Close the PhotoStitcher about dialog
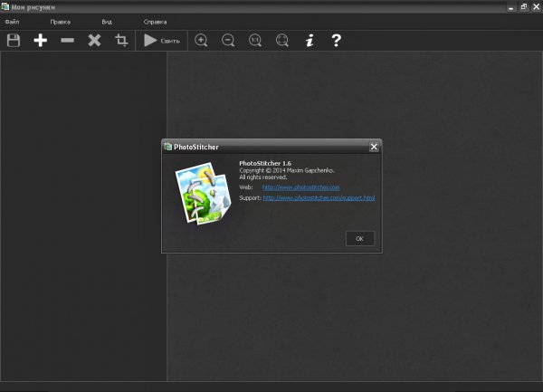 (374, 147)
